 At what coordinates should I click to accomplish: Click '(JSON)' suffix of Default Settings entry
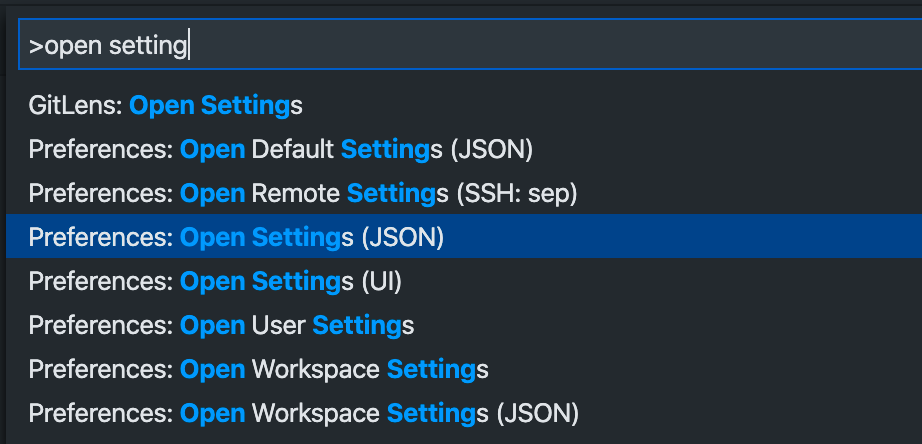492,150
